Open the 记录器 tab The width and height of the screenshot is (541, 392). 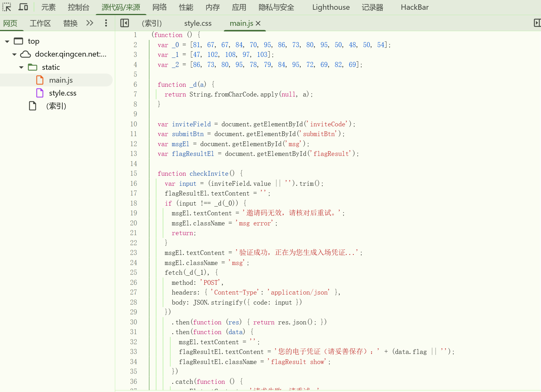click(x=372, y=7)
